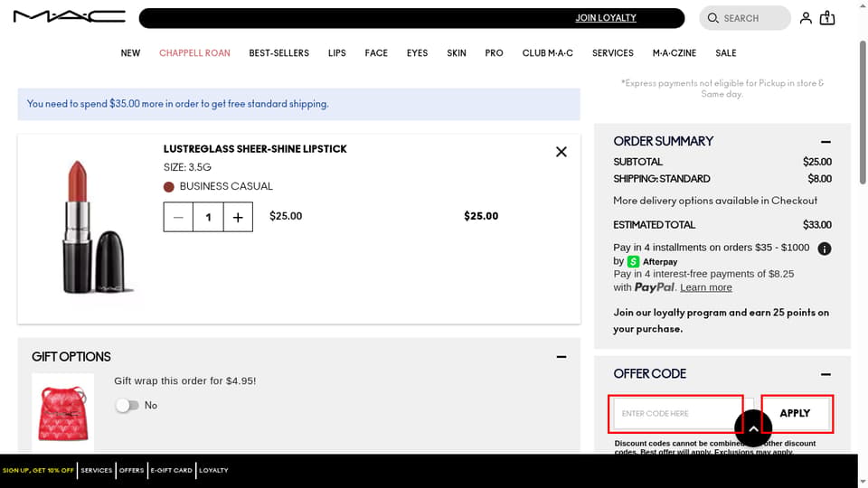Increase lipstick quantity with the plus button

tap(238, 217)
